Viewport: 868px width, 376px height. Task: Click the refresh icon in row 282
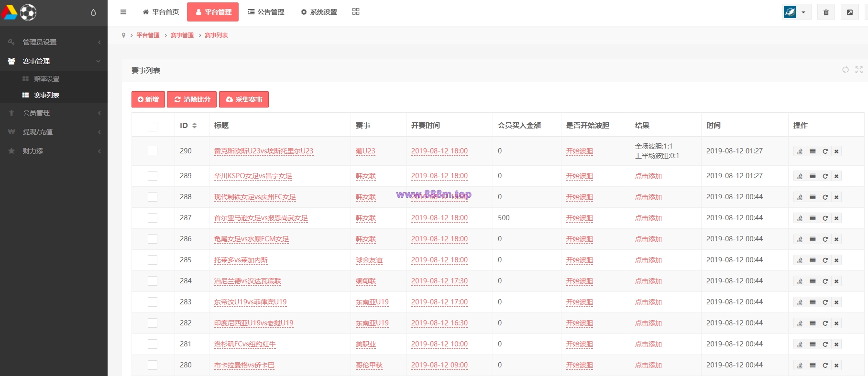coord(825,323)
